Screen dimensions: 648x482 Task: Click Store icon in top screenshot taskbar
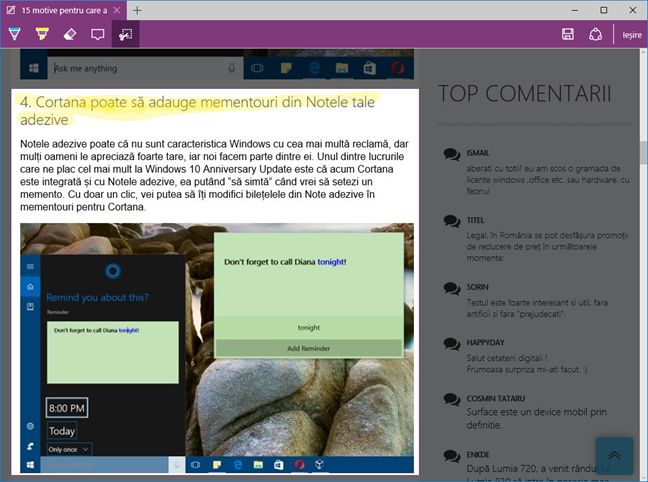(x=369, y=68)
